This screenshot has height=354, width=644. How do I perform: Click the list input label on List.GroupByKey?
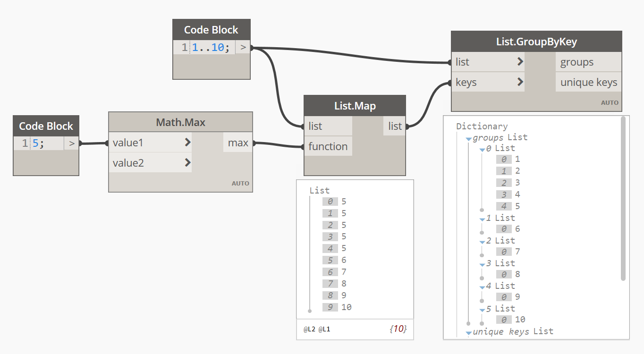point(462,62)
